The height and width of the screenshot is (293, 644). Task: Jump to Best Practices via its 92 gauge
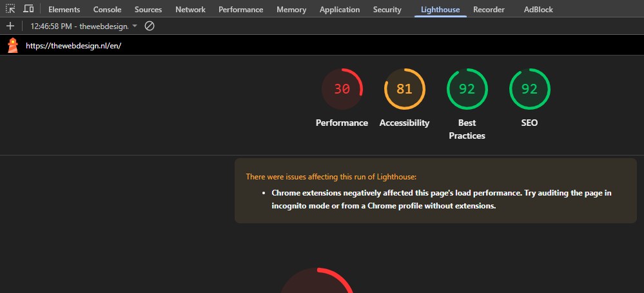coord(467,89)
